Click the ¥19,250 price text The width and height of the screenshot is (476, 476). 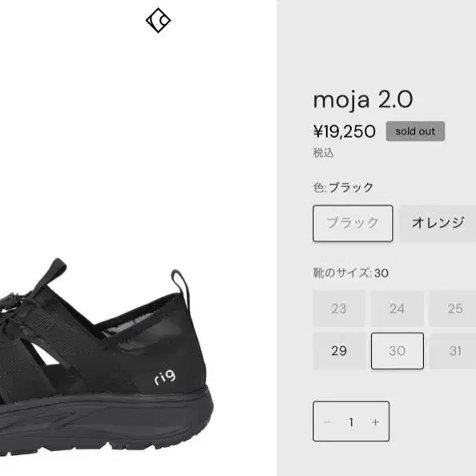click(345, 131)
